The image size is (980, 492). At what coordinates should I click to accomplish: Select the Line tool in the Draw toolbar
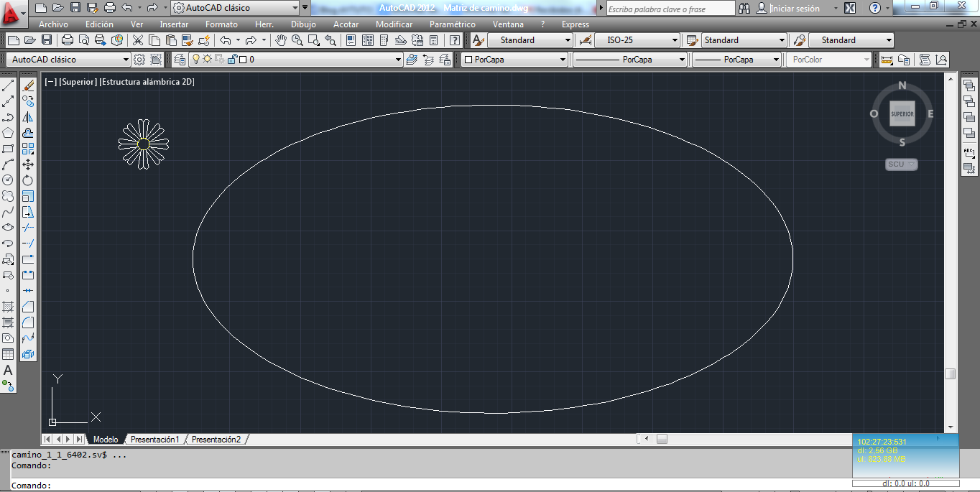8,85
